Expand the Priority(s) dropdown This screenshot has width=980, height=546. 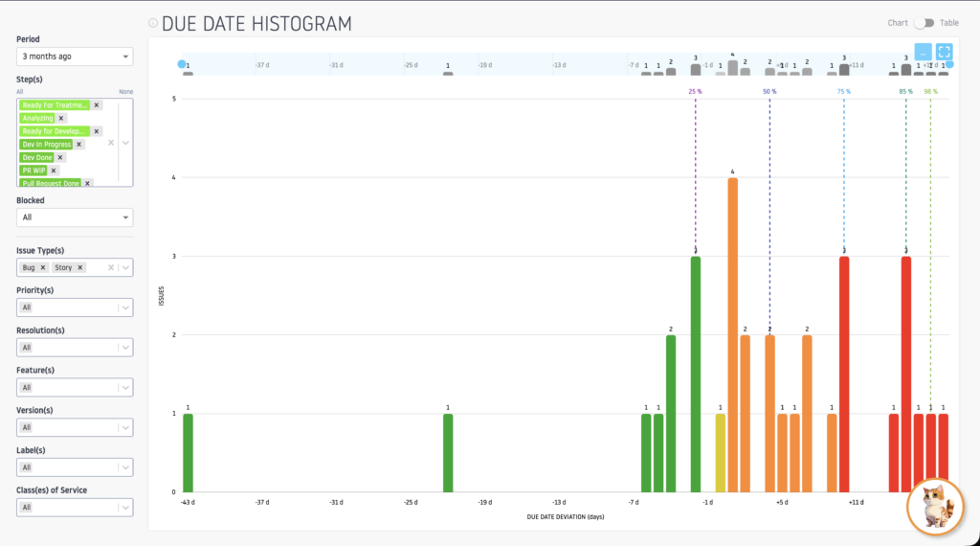point(75,307)
